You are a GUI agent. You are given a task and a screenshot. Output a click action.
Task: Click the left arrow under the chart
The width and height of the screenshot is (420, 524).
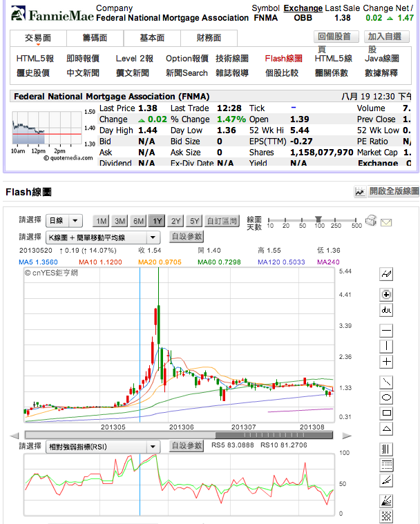[x=15, y=436]
